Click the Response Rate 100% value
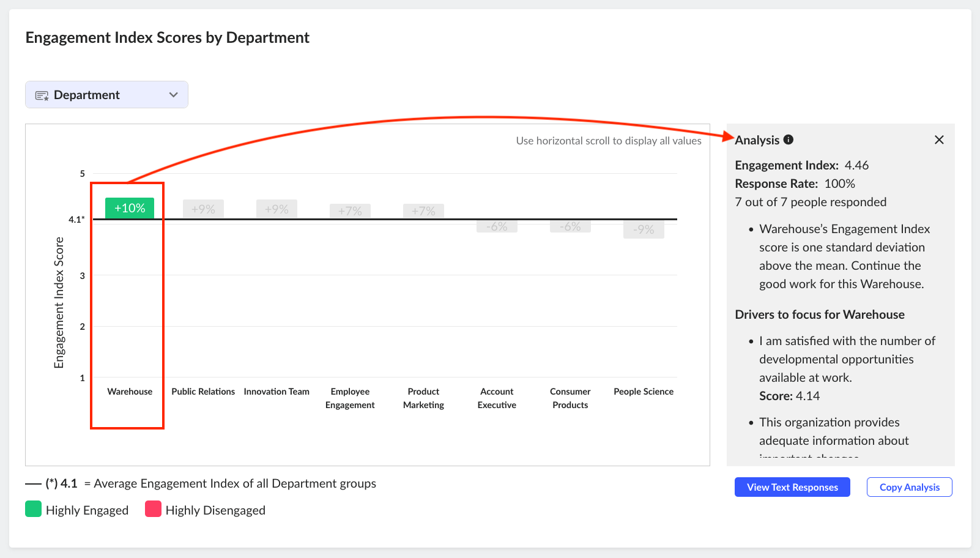 [x=839, y=184]
